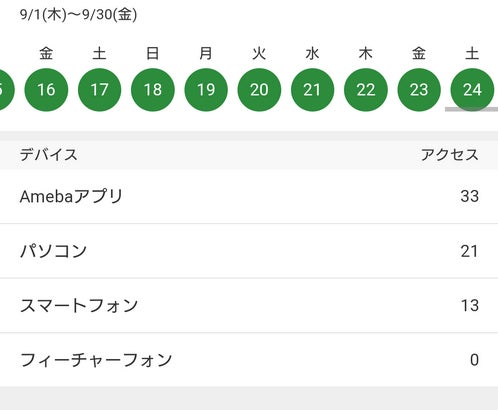Select date 21 Wednesday circle
Viewport: 498px width, 410px height.
(312, 90)
